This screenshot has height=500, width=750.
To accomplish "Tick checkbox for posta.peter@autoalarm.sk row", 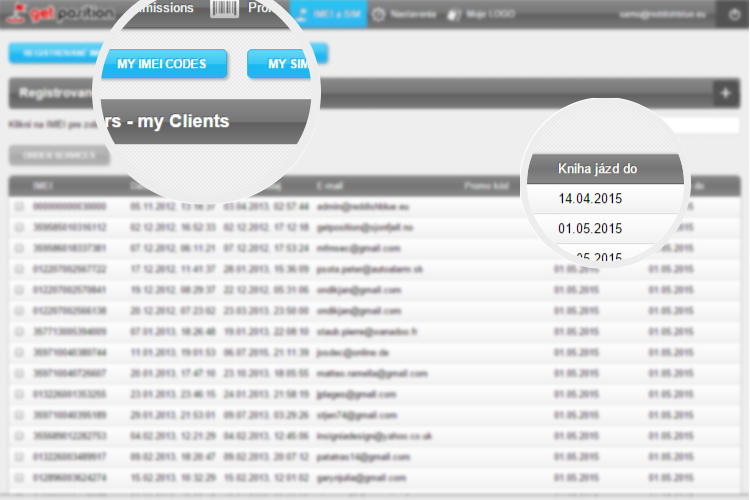I will pyautogui.click(x=19, y=269).
